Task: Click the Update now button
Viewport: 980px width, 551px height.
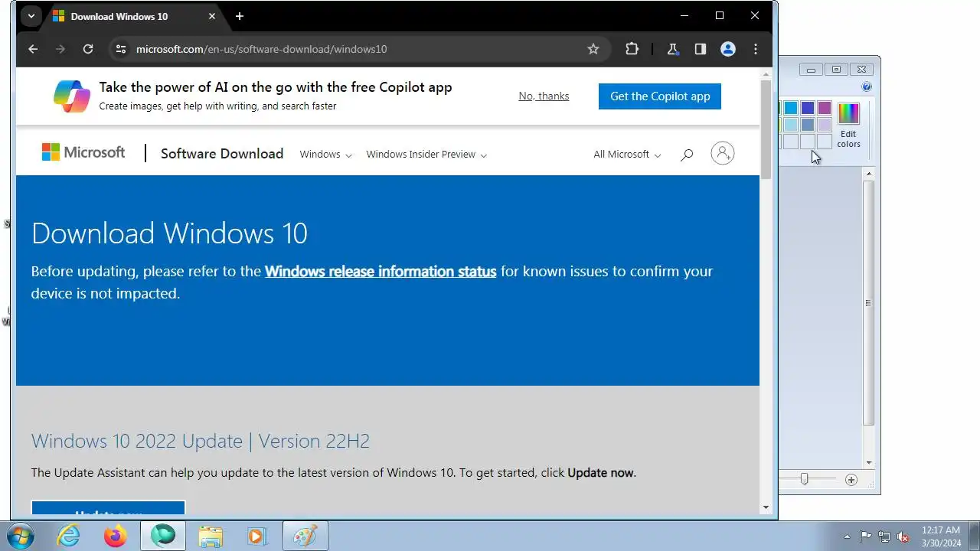Action: pos(108,509)
